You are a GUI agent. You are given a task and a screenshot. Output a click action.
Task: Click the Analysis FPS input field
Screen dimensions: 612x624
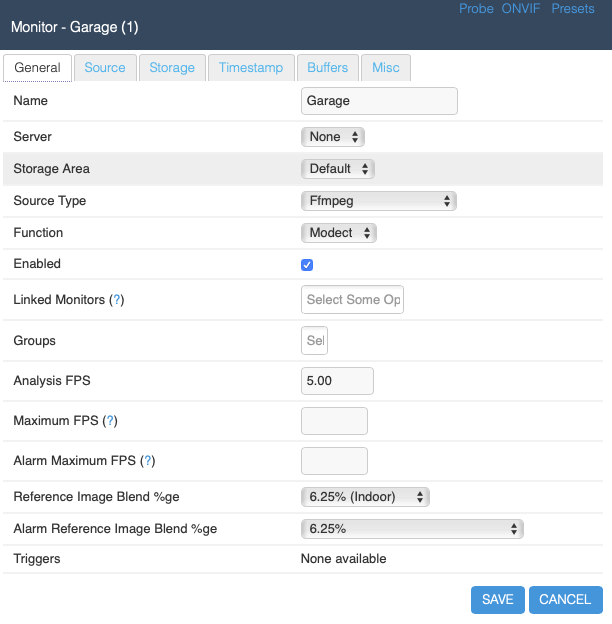[x=337, y=381]
